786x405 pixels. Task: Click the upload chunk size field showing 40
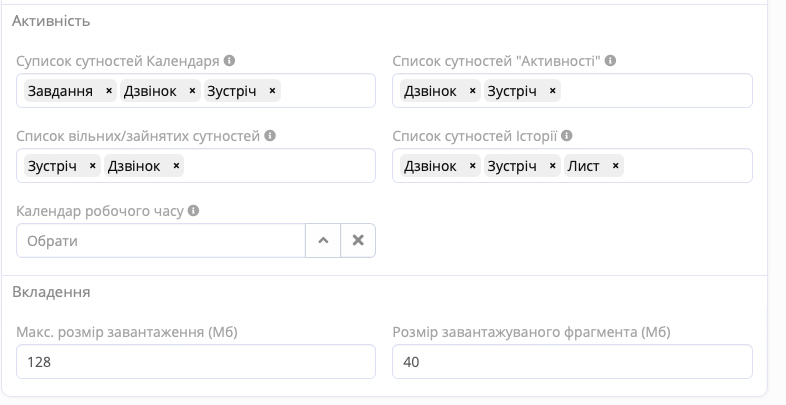[x=572, y=362]
